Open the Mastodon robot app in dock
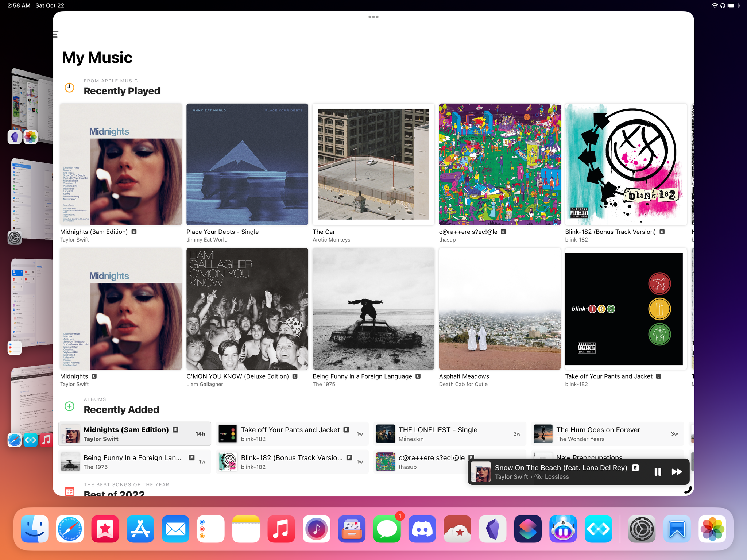 click(x=563, y=529)
